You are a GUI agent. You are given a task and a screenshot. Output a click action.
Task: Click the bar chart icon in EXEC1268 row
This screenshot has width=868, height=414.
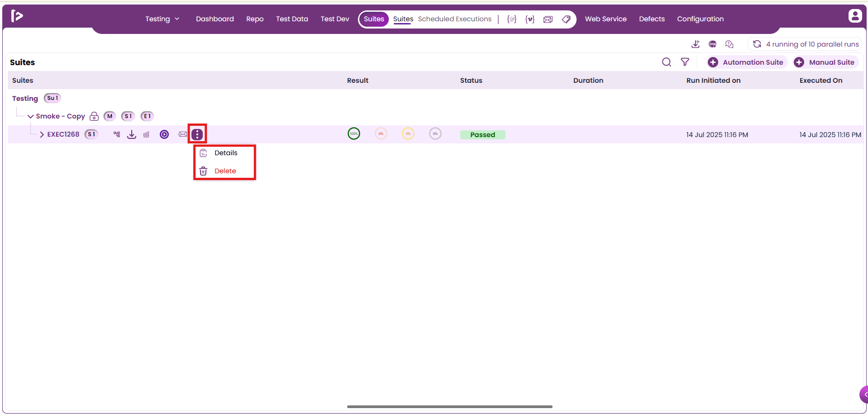click(146, 134)
